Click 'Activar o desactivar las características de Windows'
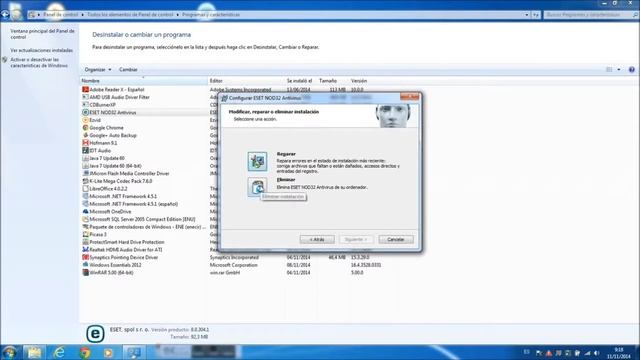Viewport: 640px width, 360px height. click(39, 62)
